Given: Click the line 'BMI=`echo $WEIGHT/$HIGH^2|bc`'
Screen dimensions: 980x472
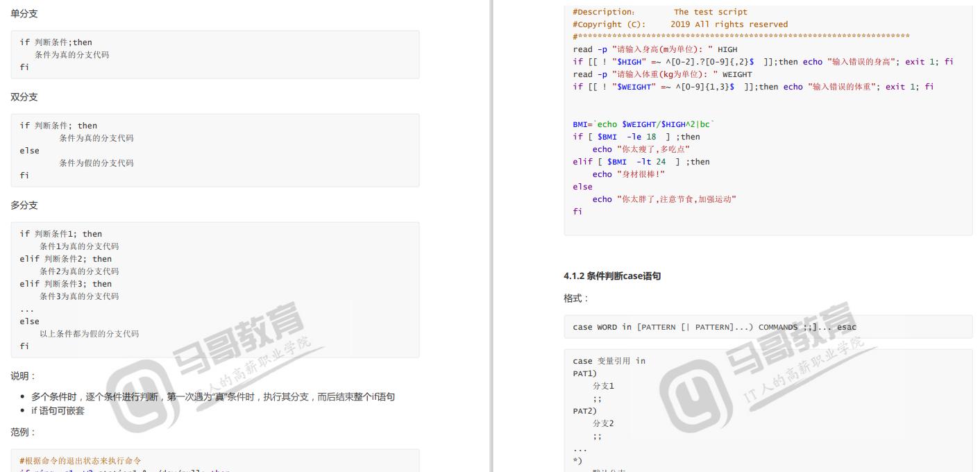Looking at the screenshot, I should click(x=643, y=124).
